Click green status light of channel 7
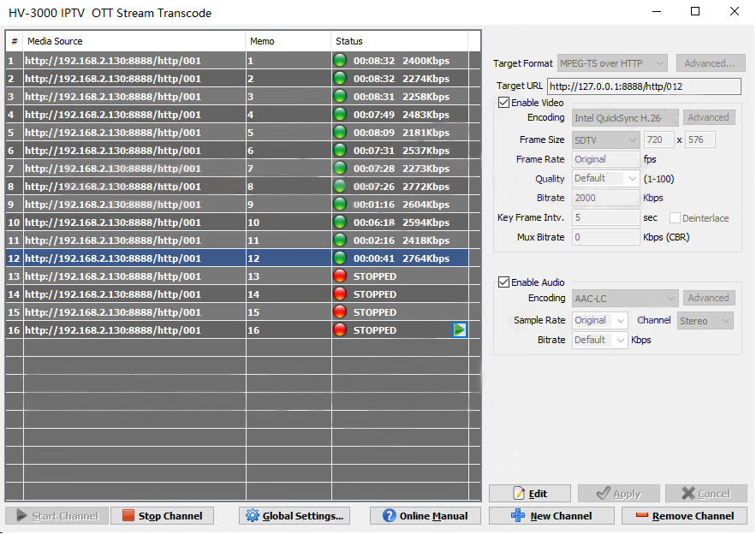 pyautogui.click(x=340, y=169)
